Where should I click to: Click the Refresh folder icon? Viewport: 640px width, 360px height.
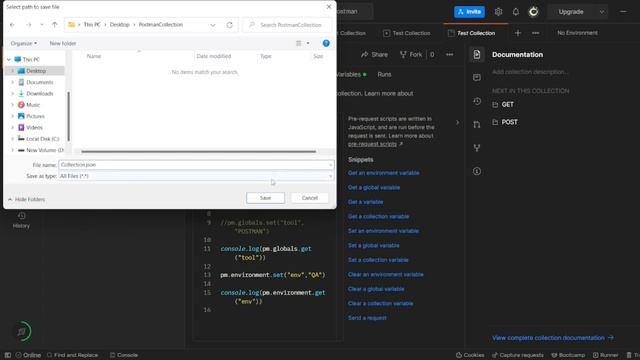tap(229, 25)
